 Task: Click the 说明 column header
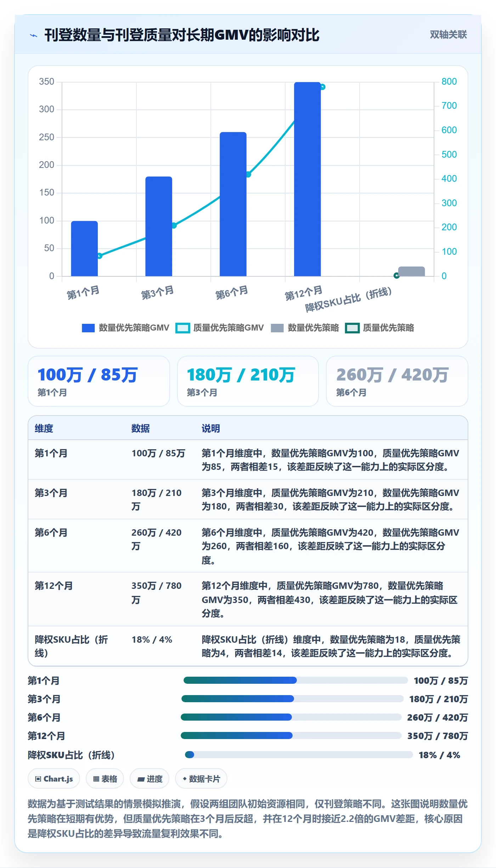click(x=211, y=428)
